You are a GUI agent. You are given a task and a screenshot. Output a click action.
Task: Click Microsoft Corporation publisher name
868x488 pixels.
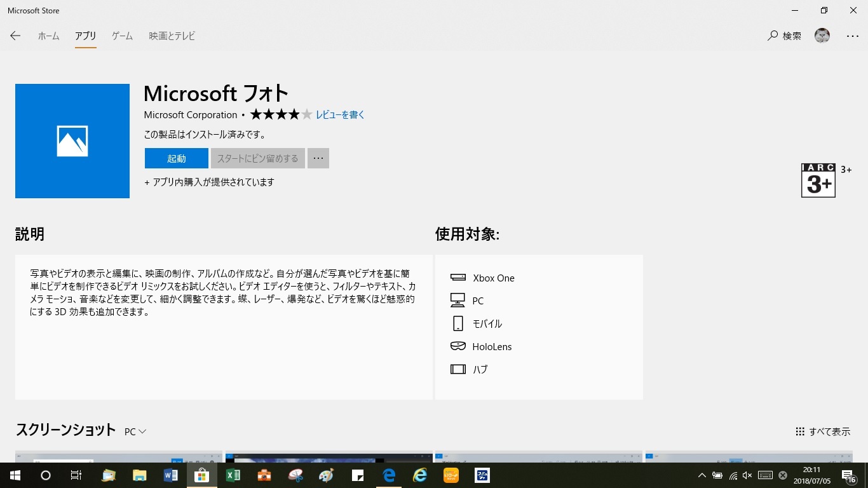tap(191, 115)
